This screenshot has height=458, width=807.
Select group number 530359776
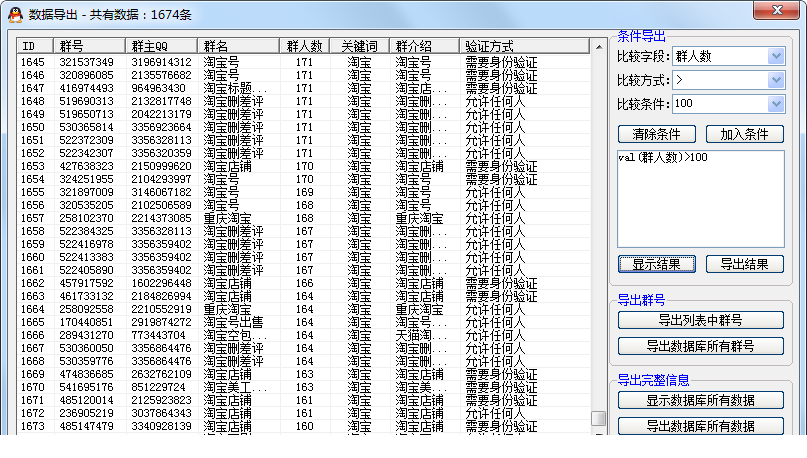coord(86,361)
